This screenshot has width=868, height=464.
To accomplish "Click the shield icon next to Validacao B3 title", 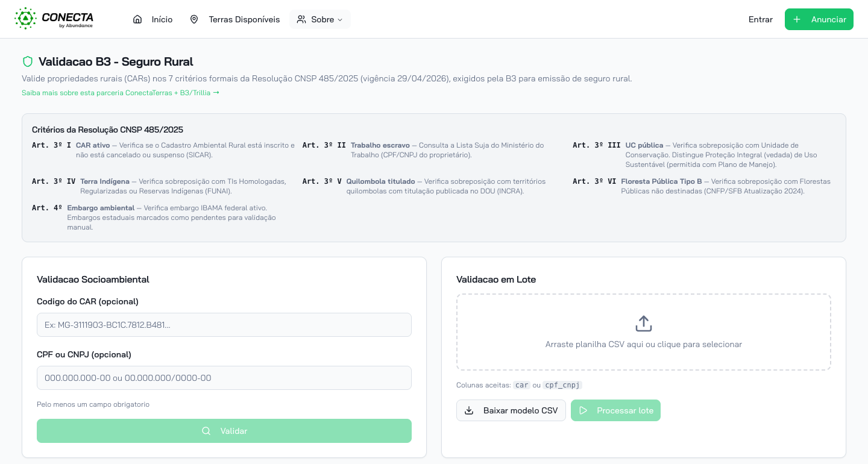I will (27, 61).
